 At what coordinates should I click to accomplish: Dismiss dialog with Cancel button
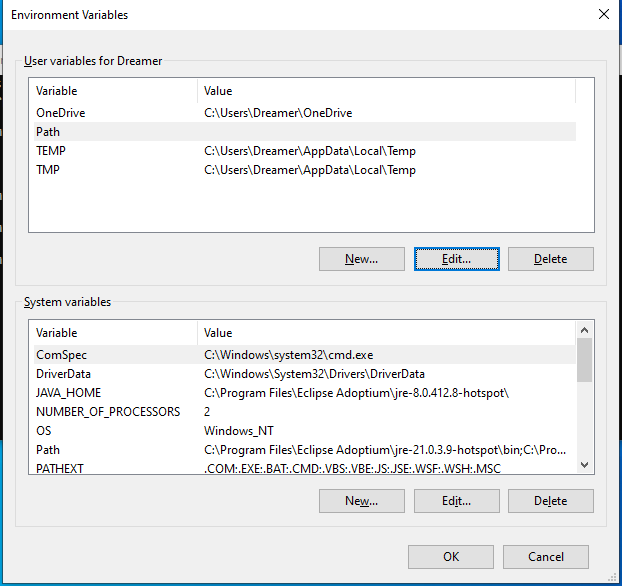tap(546, 557)
